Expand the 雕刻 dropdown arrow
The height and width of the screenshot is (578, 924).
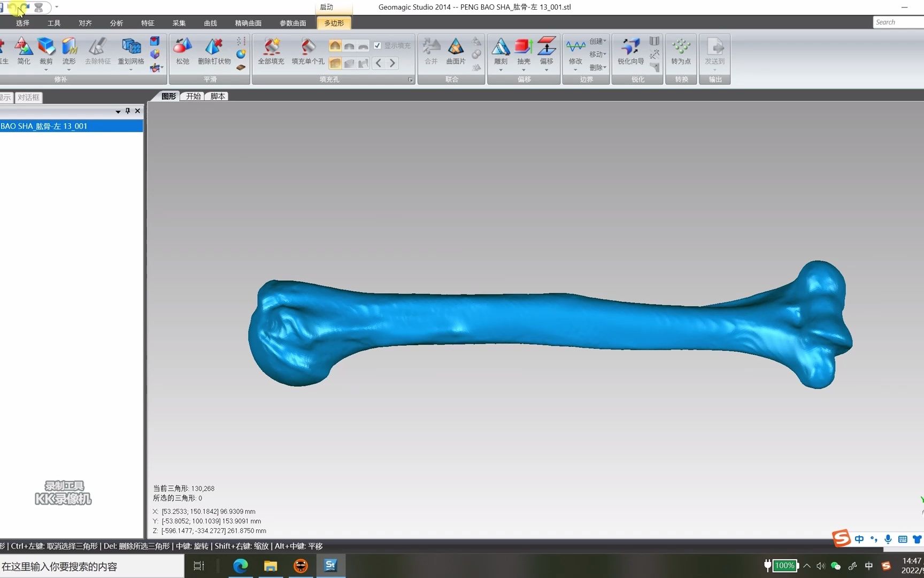pos(500,70)
